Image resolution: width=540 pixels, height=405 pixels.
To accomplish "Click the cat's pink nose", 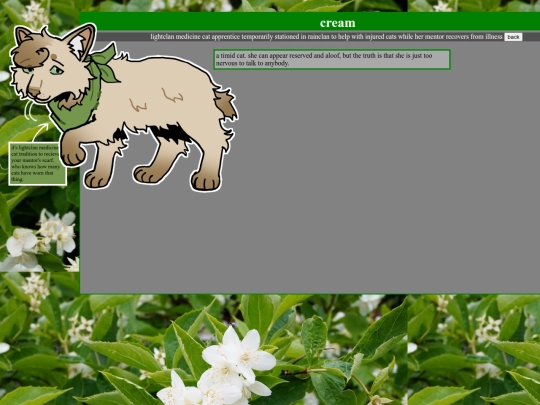I will pos(34,92).
